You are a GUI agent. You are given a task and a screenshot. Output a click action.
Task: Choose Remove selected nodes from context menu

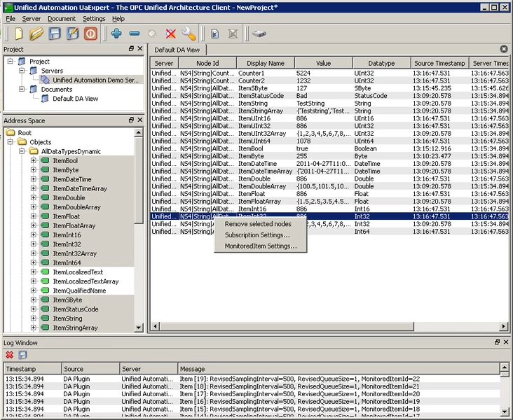(x=258, y=223)
